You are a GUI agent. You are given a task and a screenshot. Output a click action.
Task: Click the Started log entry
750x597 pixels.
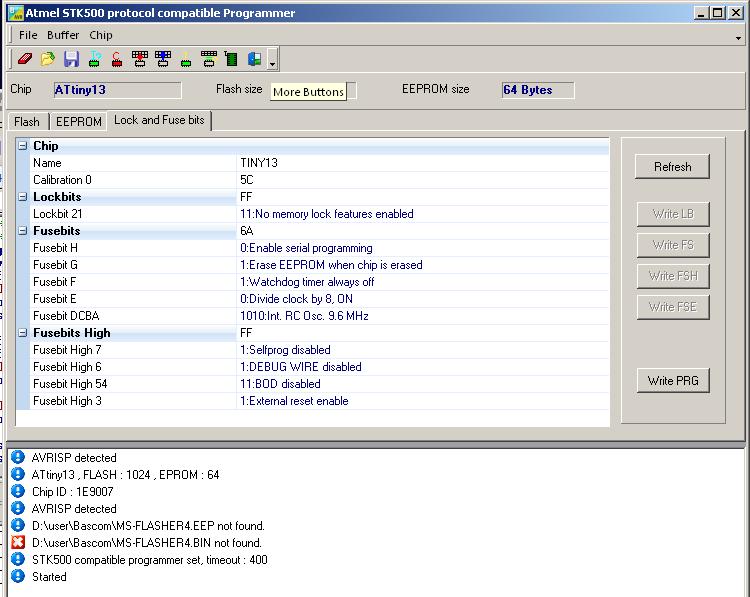(49, 576)
